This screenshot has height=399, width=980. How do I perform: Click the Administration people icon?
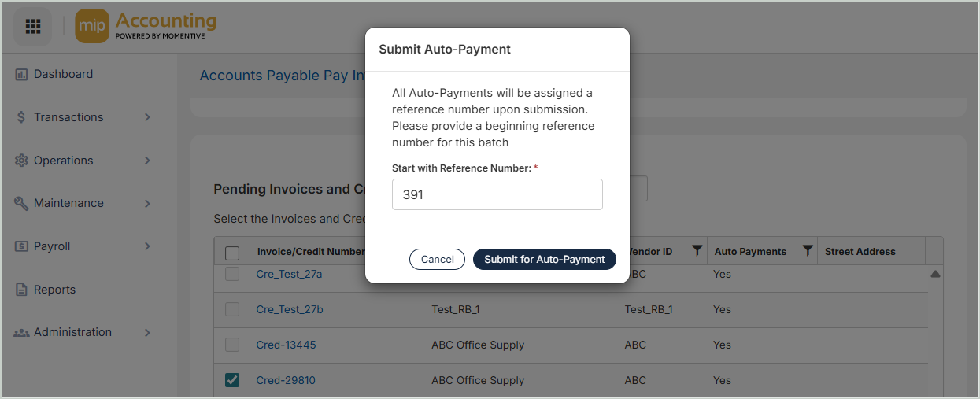(x=21, y=333)
